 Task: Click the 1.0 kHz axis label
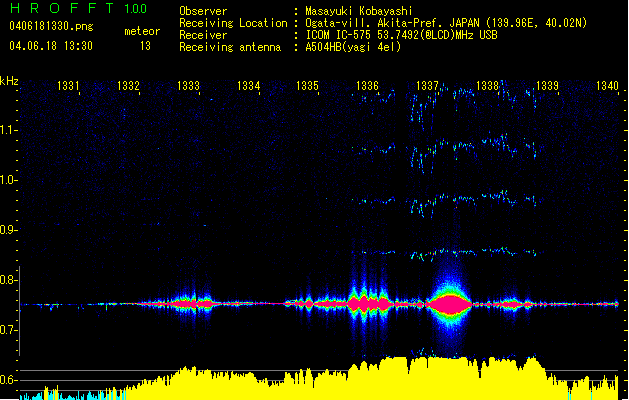coord(8,180)
